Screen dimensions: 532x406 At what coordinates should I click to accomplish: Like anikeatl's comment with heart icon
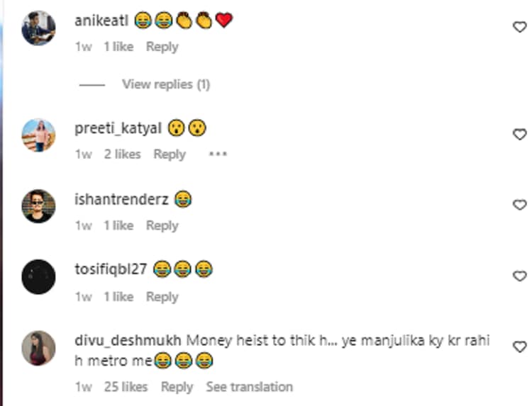pyautogui.click(x=519, y=27)
